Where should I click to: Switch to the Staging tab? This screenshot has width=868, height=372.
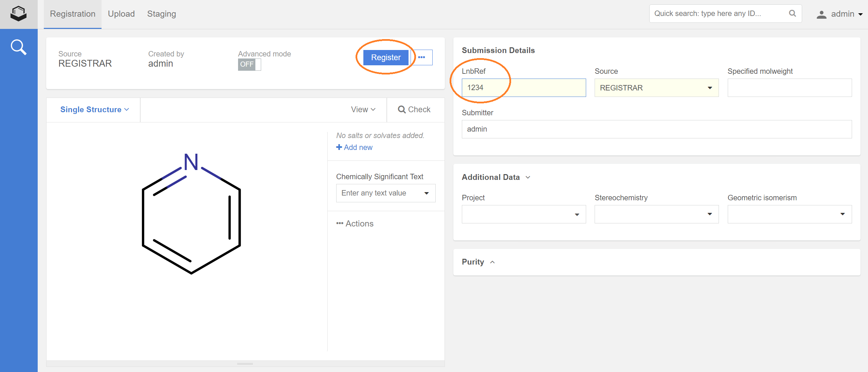162,14
